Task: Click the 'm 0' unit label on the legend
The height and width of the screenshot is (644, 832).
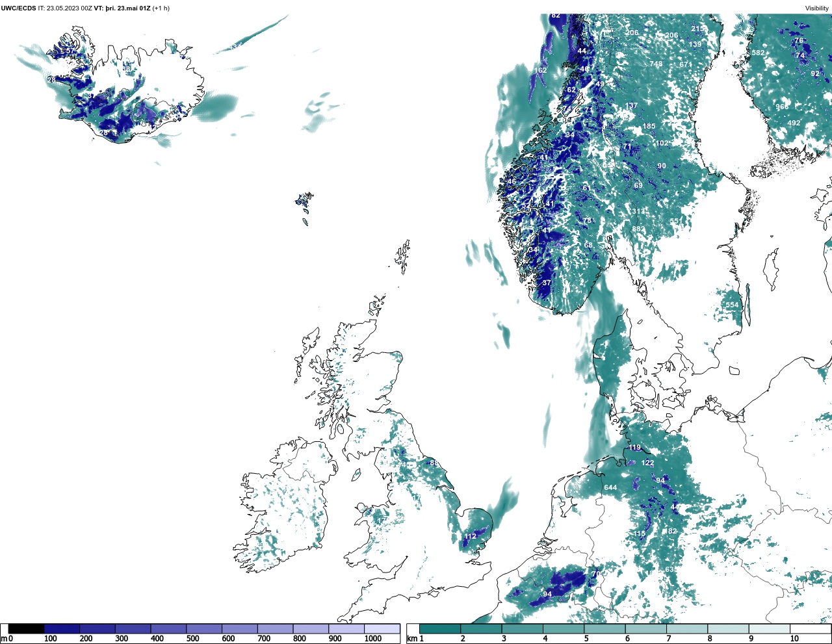Action: pyautogui.click(x=6, y=639)
